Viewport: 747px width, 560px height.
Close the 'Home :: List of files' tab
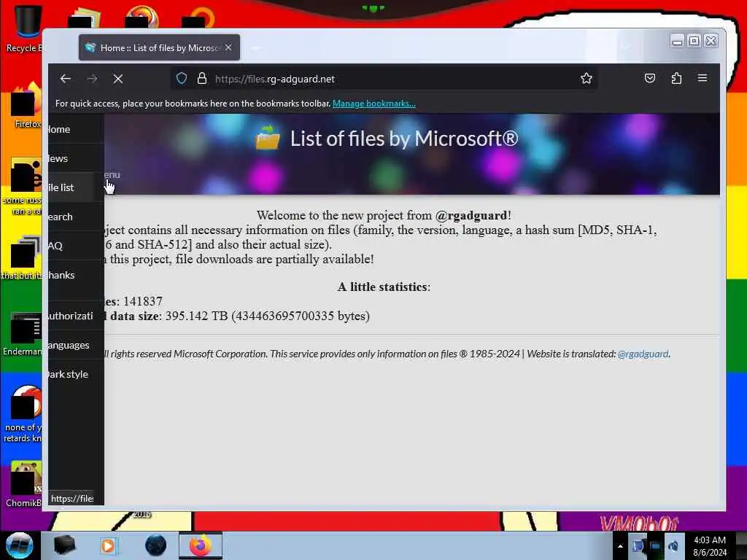[x=228, y=47]
